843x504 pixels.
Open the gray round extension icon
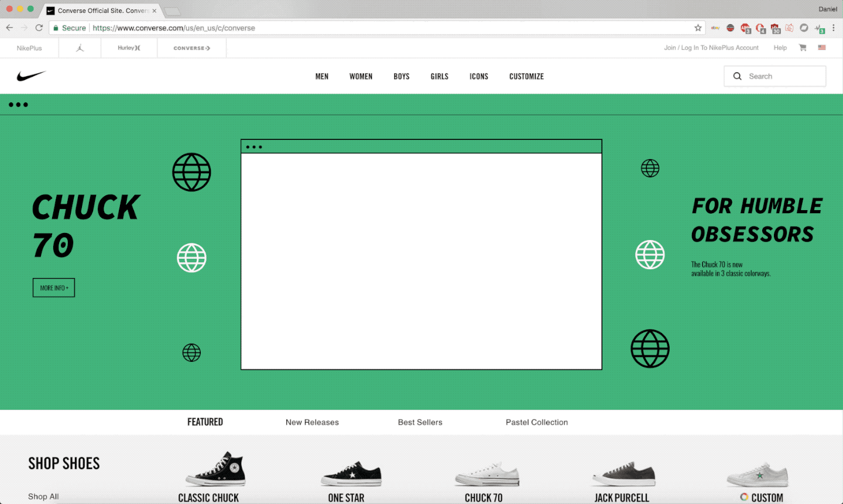point(804,28)
